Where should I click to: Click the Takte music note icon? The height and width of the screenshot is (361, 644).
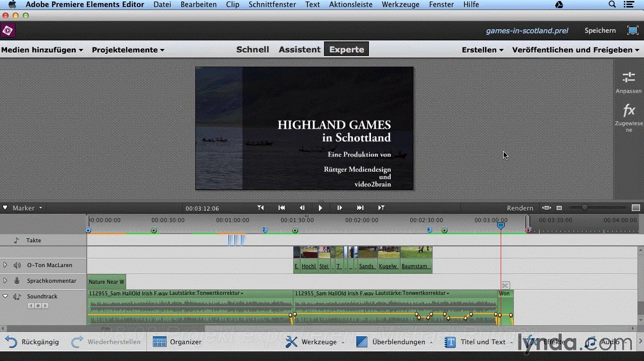click(16, 240)
